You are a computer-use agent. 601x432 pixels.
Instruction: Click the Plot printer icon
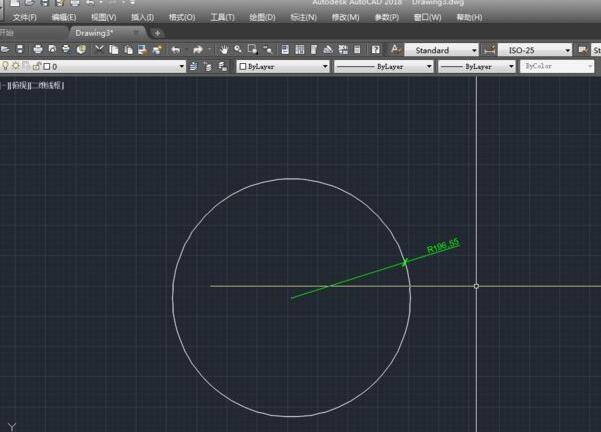click(x=37, y=49)
